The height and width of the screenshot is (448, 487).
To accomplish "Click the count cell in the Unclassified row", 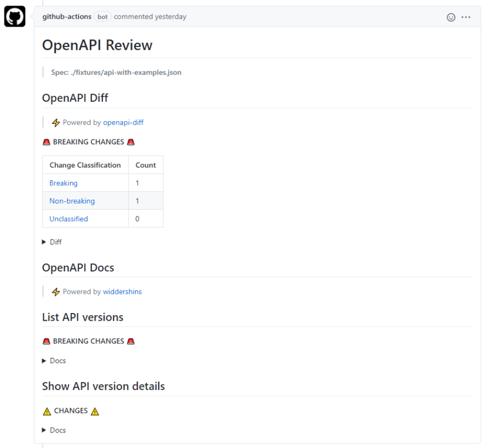I will [146, 219].
